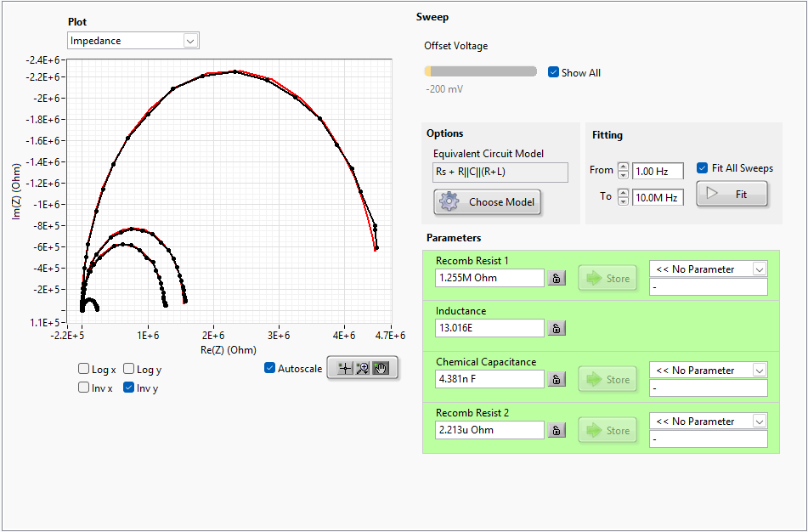Start fitting with the Fit button

click(732, 194)
